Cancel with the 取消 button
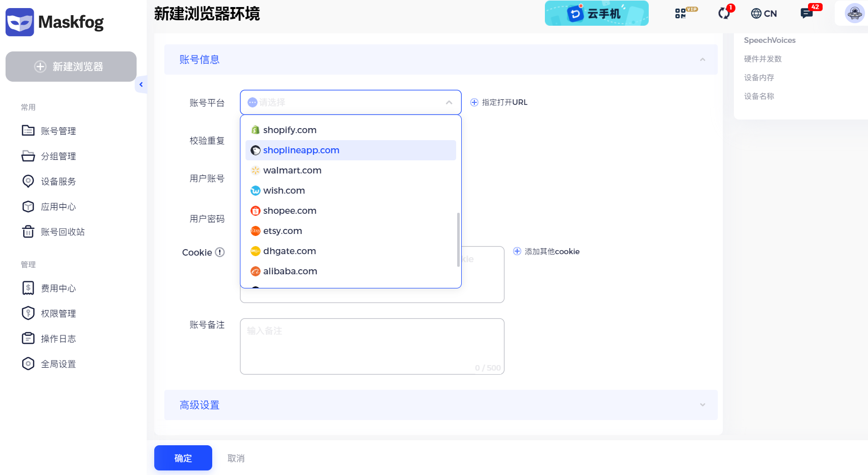The height and width of the screenshot is (475, 868). 236,458
